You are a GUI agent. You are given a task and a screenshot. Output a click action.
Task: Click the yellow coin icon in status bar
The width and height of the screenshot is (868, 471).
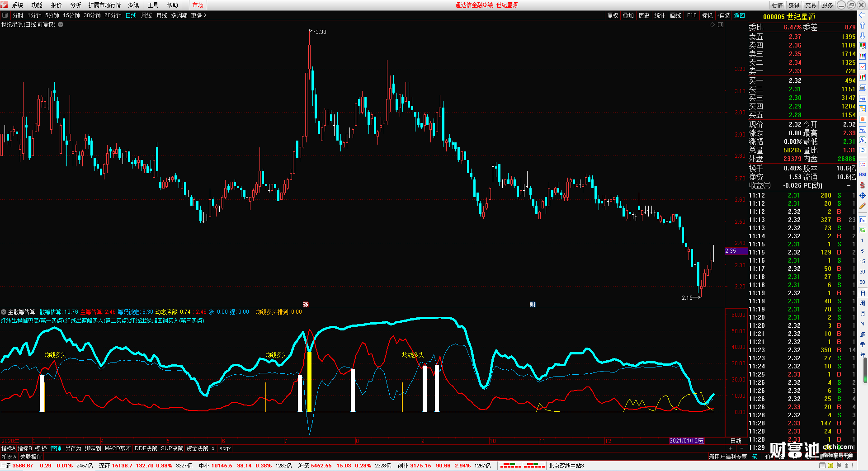(x=830, y=466)
